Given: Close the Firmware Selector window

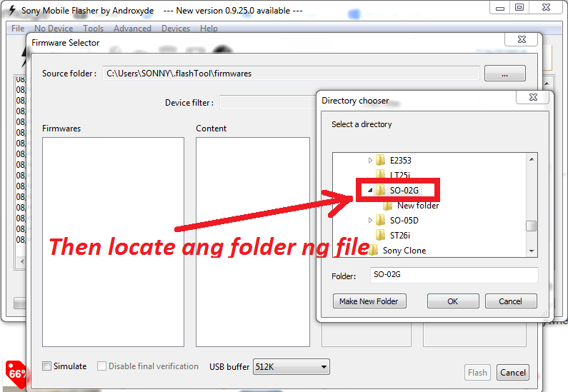Looking at the screenshot, I should [522, 39].
